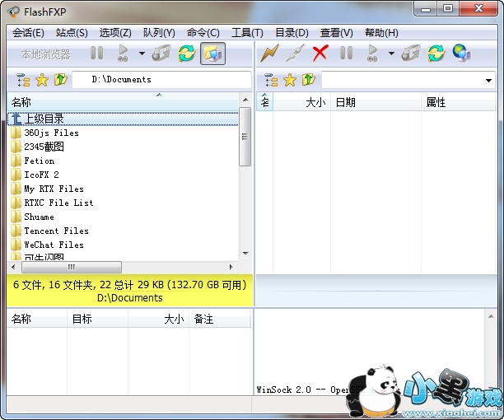
Task: Expand the remote path dropdown
Action: (x=488, y=80)
